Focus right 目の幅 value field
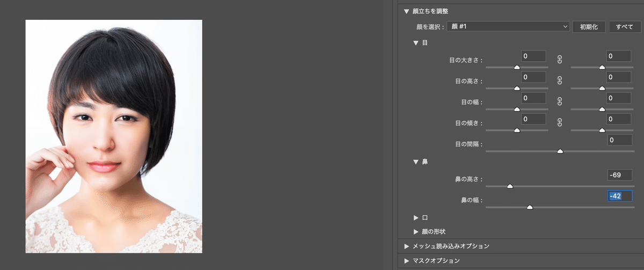Viewport: 644px width, 270px height. tap(619, 98)
